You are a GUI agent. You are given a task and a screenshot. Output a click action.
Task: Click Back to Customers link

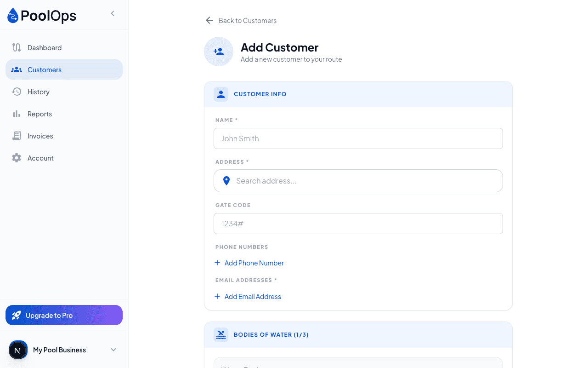tap(248, 20)
